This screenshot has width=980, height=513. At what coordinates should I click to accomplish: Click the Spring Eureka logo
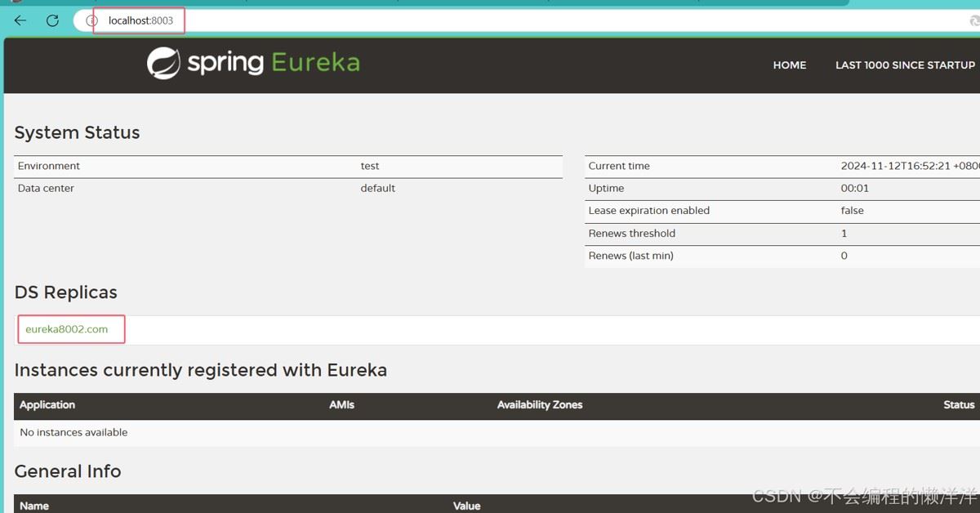[253, 63]
